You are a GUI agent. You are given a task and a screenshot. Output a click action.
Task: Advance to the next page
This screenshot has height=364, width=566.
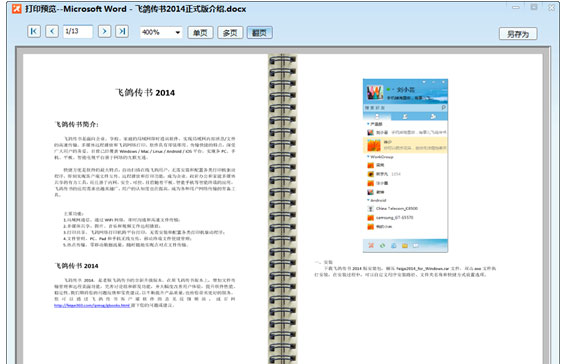[104, 31]
